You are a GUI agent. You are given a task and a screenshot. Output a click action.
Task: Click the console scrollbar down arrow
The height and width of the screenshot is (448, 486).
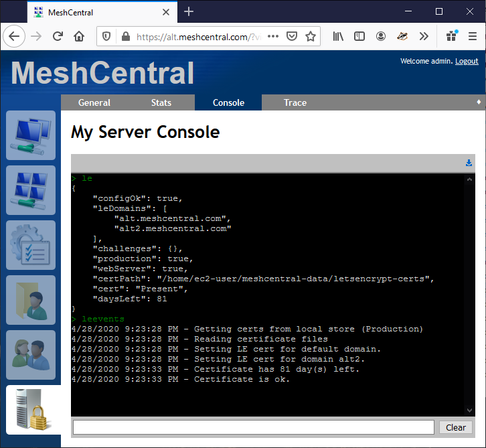[469, 410]
